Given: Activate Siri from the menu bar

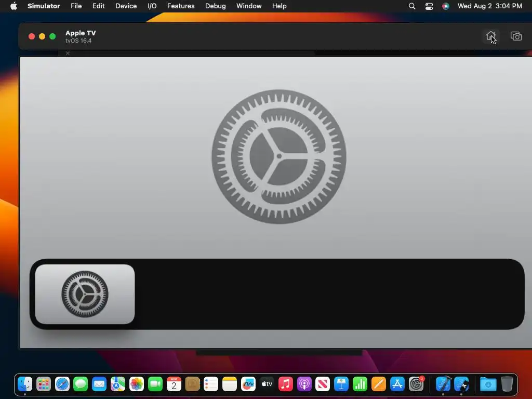Looking at the screenshot, I should click(445, 6).
